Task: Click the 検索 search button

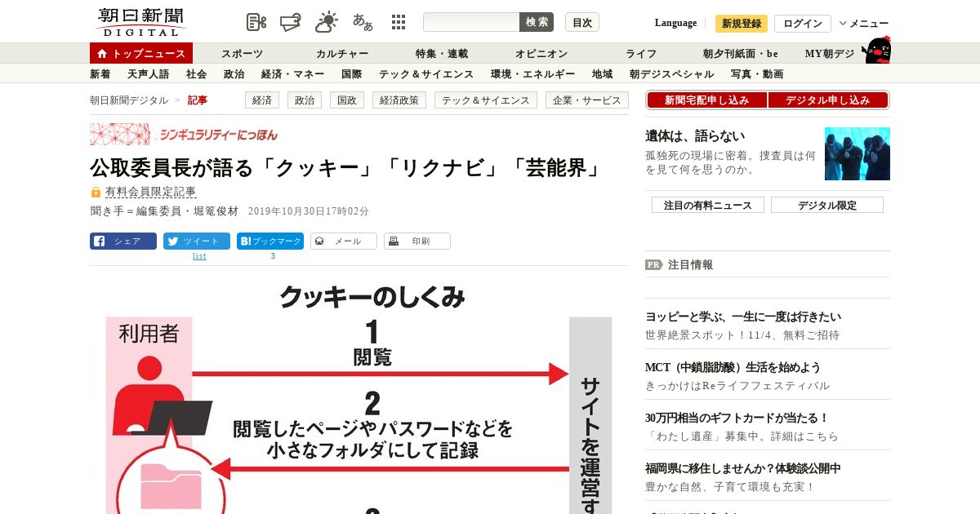Action: tap(537, 22)
